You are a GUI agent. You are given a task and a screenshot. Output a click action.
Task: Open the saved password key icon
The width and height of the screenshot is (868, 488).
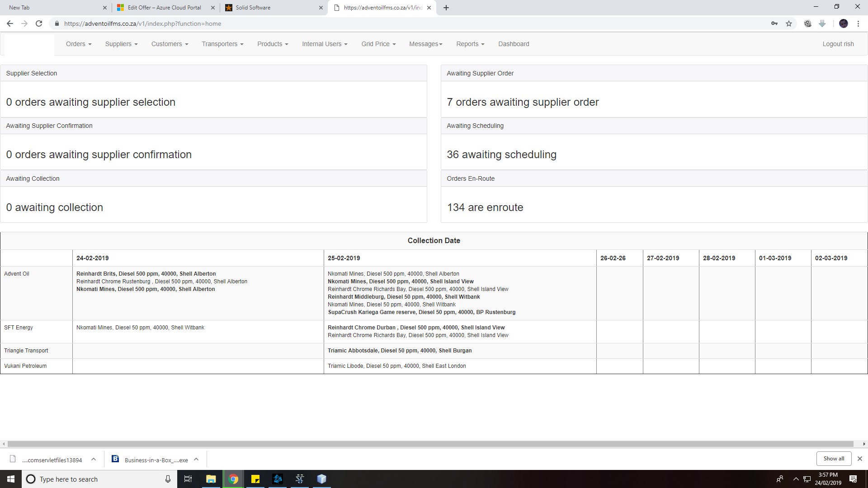[774, 23]
